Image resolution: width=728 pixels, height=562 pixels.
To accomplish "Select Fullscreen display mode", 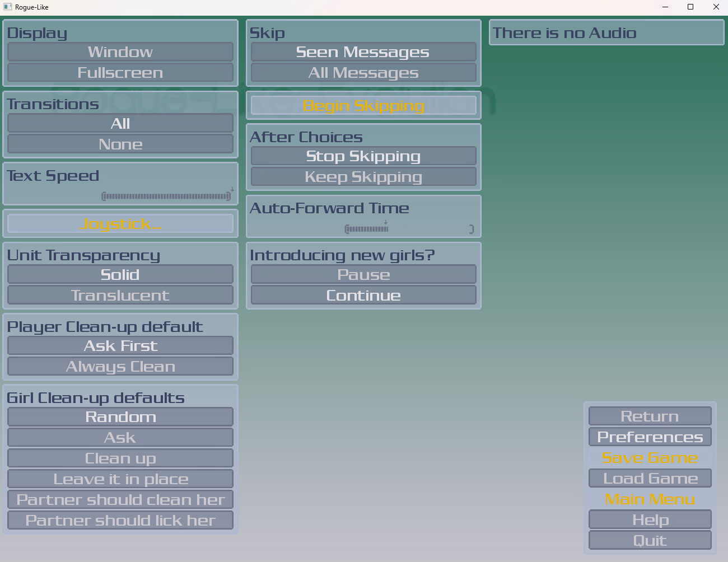I will tap(120, 73).
